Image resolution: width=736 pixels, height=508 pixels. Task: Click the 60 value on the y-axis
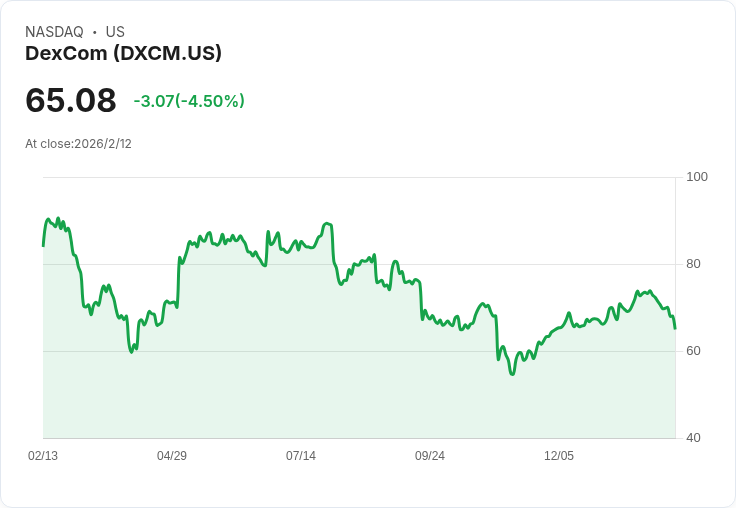[x=694, y=351]
